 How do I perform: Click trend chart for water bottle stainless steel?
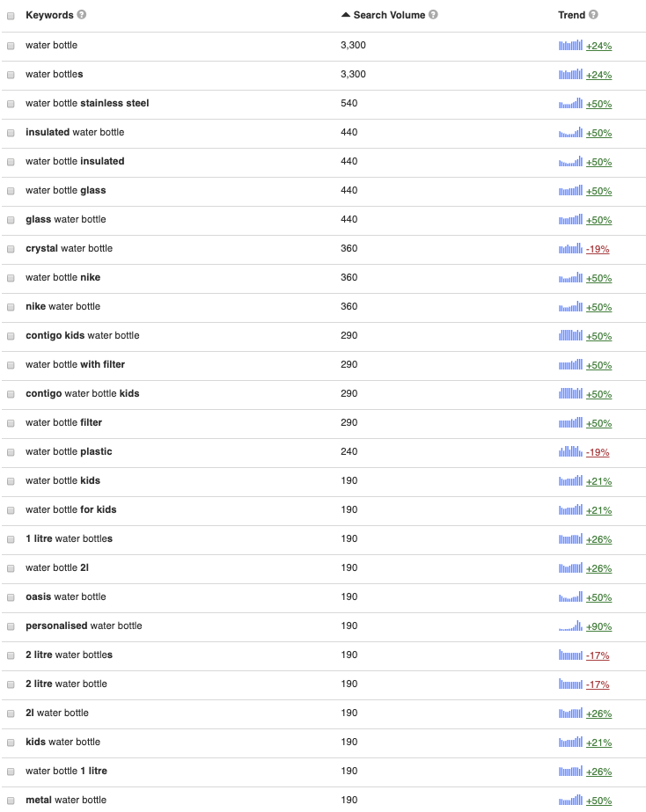coord(570,104)
